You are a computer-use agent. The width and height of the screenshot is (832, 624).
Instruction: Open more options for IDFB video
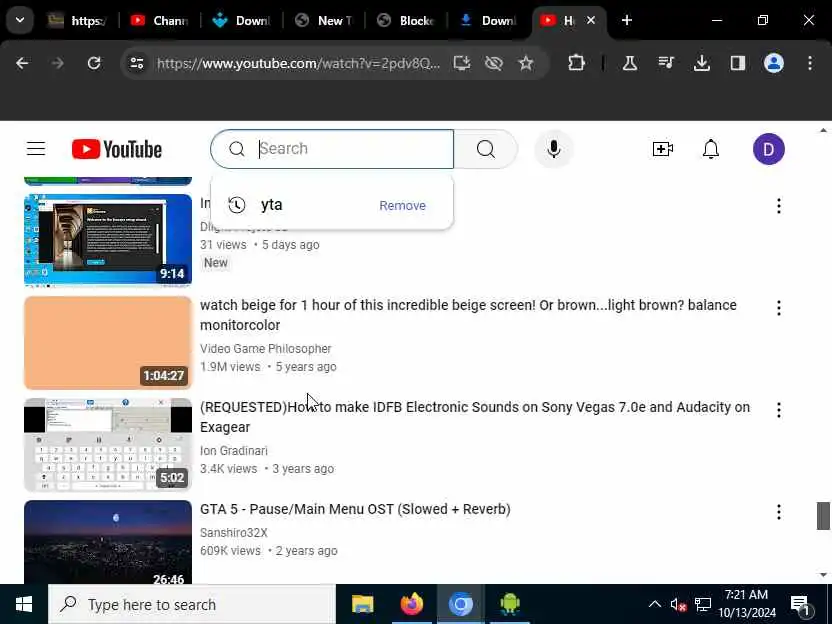pos(778,410)
